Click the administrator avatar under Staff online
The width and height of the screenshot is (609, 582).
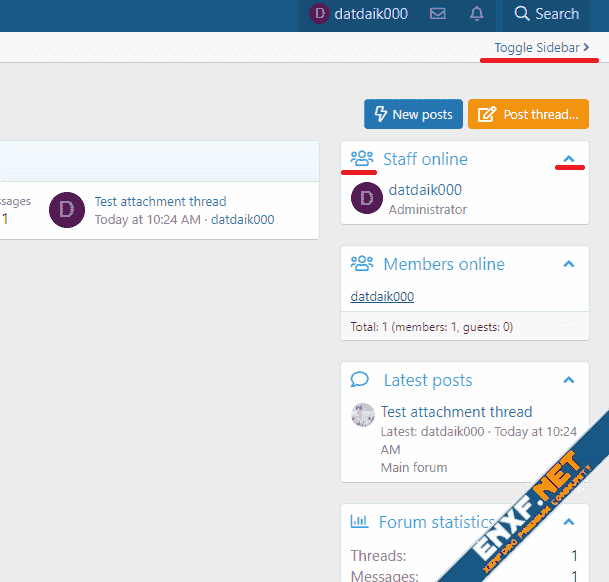coord(367,199)
